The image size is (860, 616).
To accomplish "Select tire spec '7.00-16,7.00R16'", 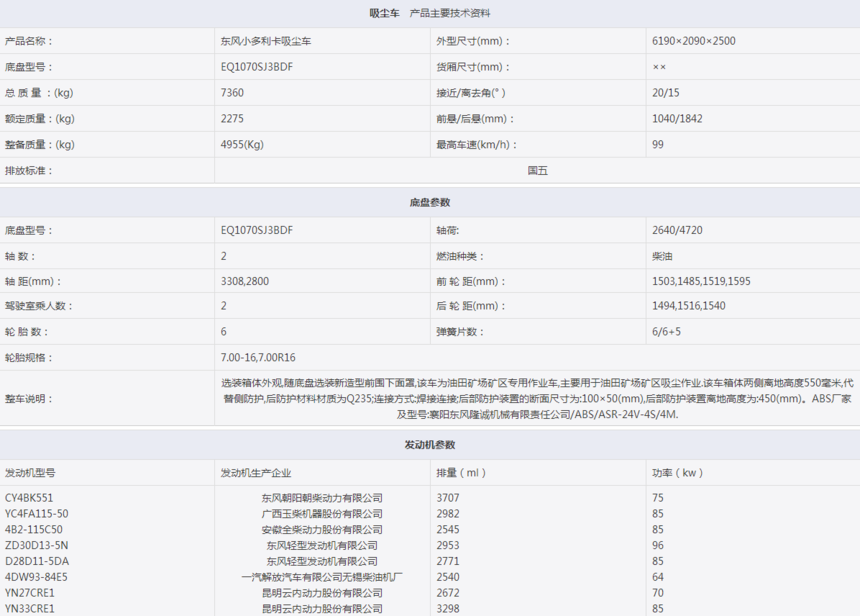I will [x=258, y=358].
